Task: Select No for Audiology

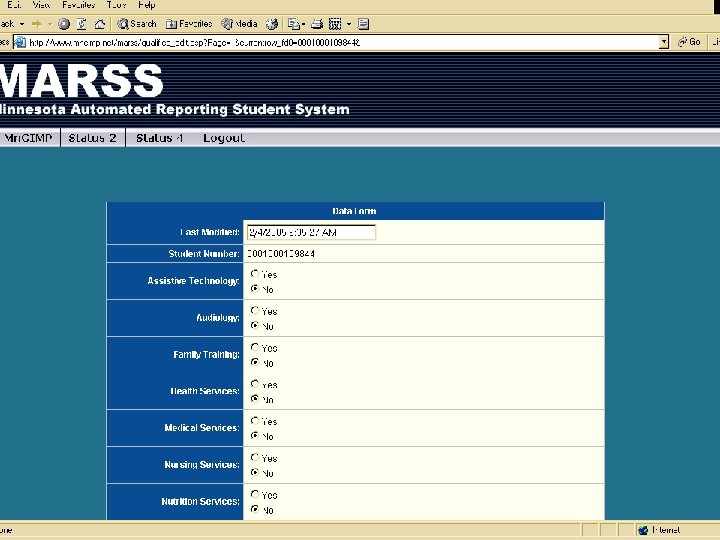Action: pyautogui.click(x=255, y=326)
